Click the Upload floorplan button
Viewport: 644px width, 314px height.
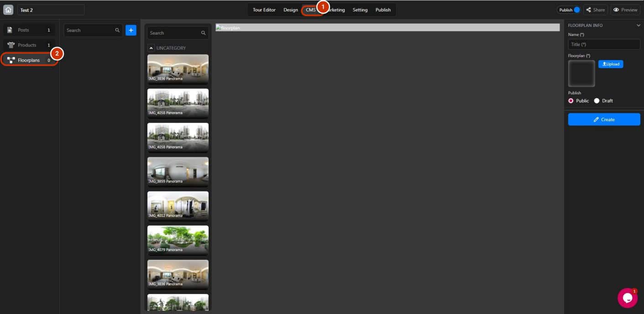pyautogui.click(x=610, y=64)
